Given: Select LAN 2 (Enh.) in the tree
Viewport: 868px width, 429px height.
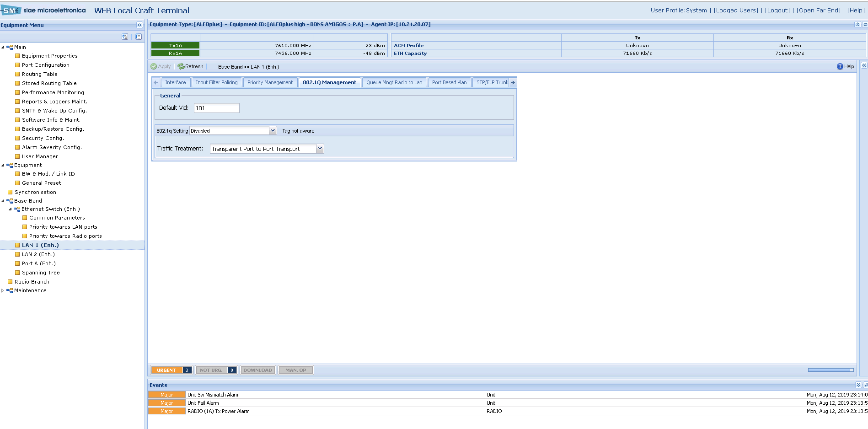Looking at the screenshot, I should 38,254.
